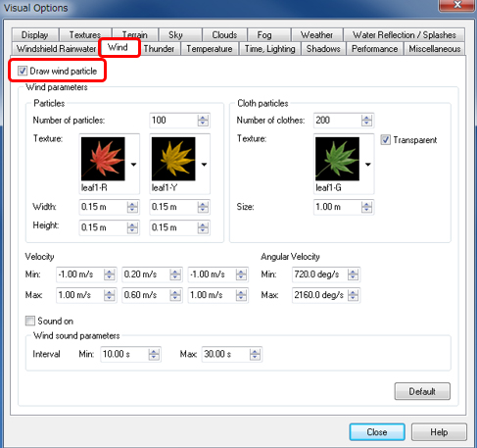This screenshot has height=448, width=477.
Task: Switch to the Thunder tab
Action: (159, 49)
